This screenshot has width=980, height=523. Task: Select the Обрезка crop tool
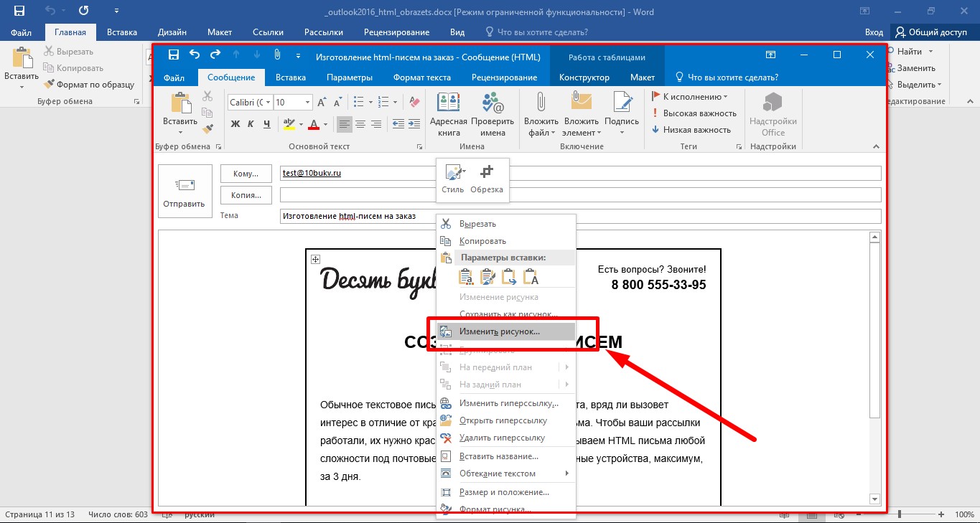(487, 179)
